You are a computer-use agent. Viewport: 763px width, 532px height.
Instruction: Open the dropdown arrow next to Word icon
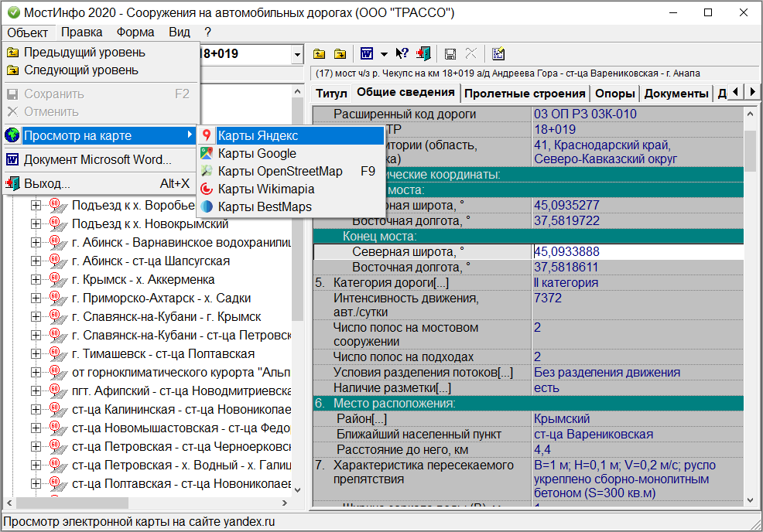point(383,54)
